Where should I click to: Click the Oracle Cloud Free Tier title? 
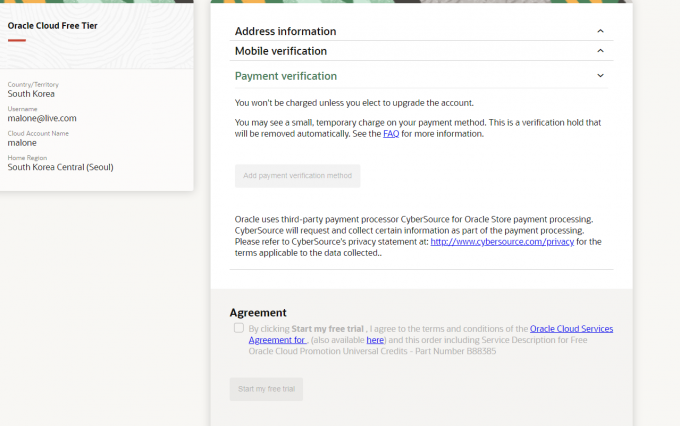pyautogui.click(x=53, y=23)
